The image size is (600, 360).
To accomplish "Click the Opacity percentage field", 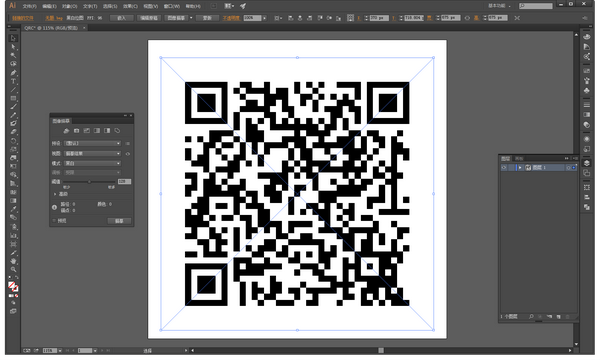I will click(x=252, y=18).
